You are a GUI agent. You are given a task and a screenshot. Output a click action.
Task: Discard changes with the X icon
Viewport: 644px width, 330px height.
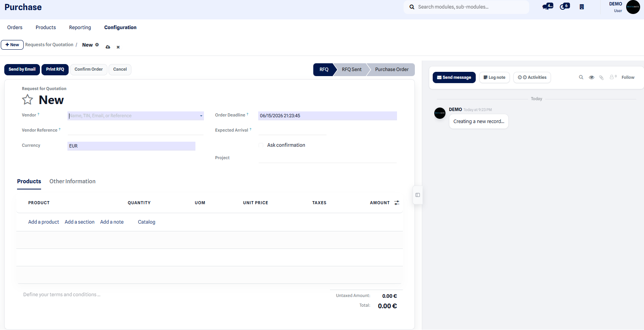click(118, 47)
